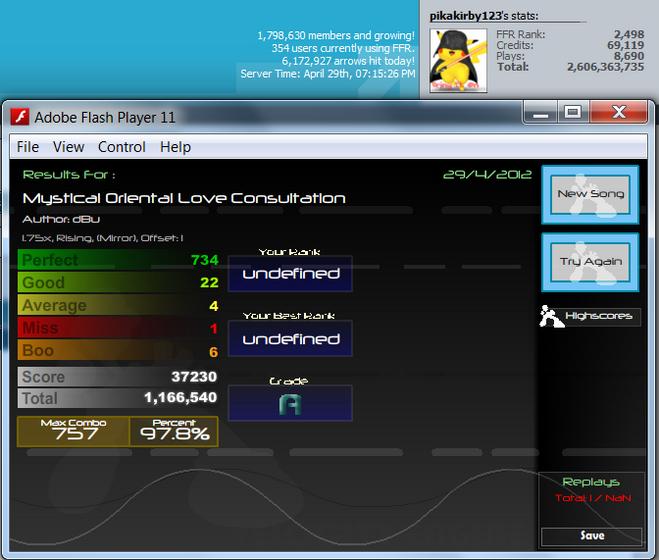Click the green Perfect score bar

(x=118, y=260)
